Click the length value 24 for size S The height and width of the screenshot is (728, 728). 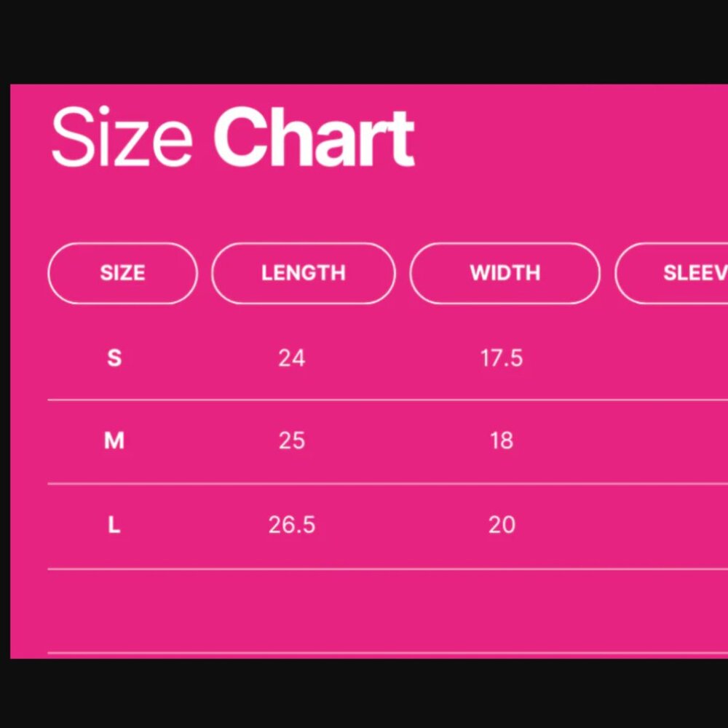click(x=292, y=358)
